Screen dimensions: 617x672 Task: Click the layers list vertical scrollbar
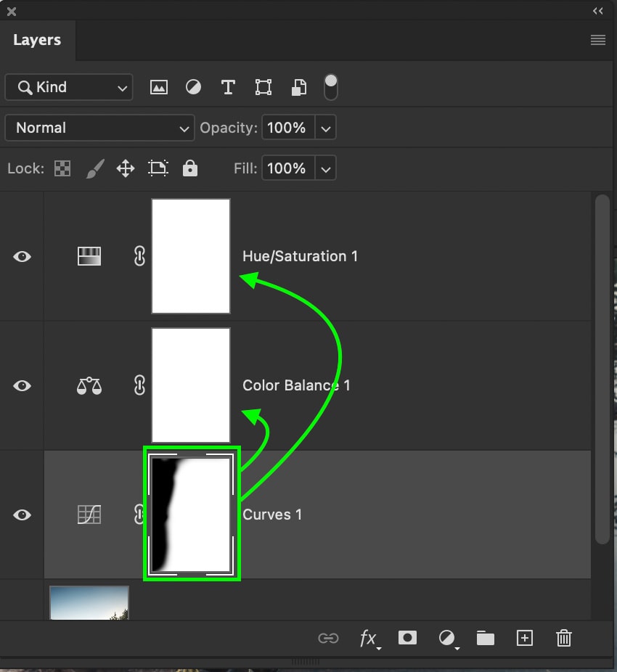click(602, 369)
